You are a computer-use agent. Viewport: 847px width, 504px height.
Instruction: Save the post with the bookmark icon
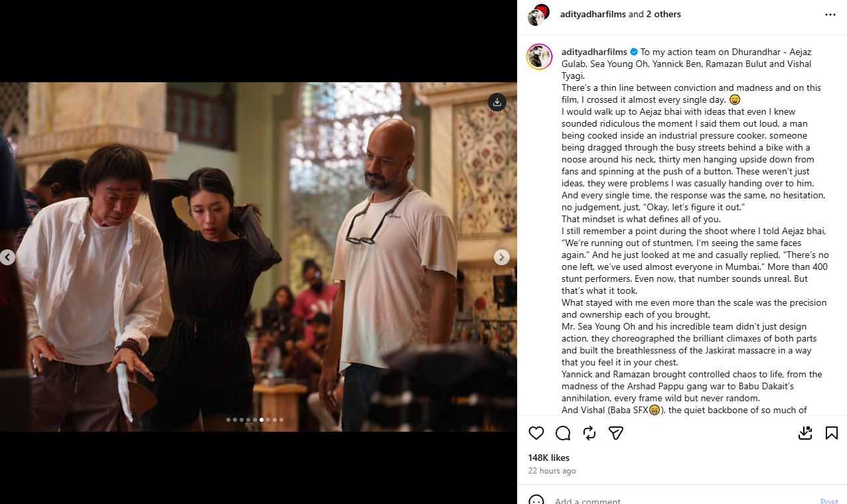[831, 433]
